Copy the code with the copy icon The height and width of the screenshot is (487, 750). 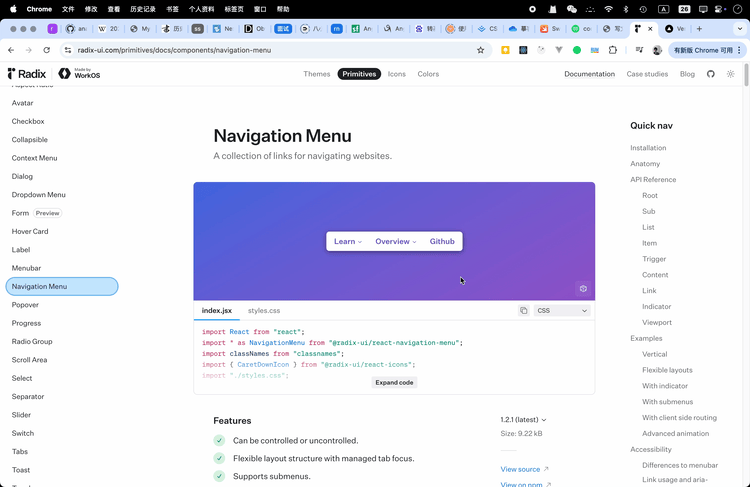tap(524, 310)
